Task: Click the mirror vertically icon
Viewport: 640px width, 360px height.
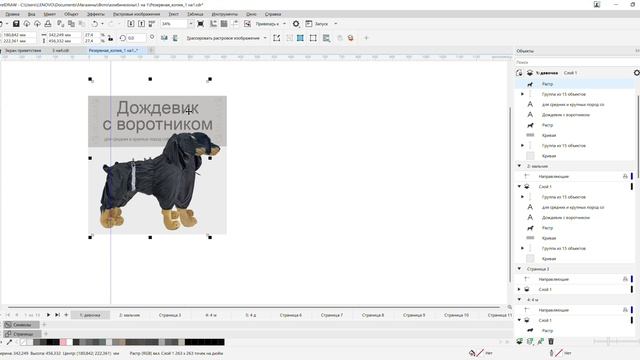Action: [x=175, y=38]
